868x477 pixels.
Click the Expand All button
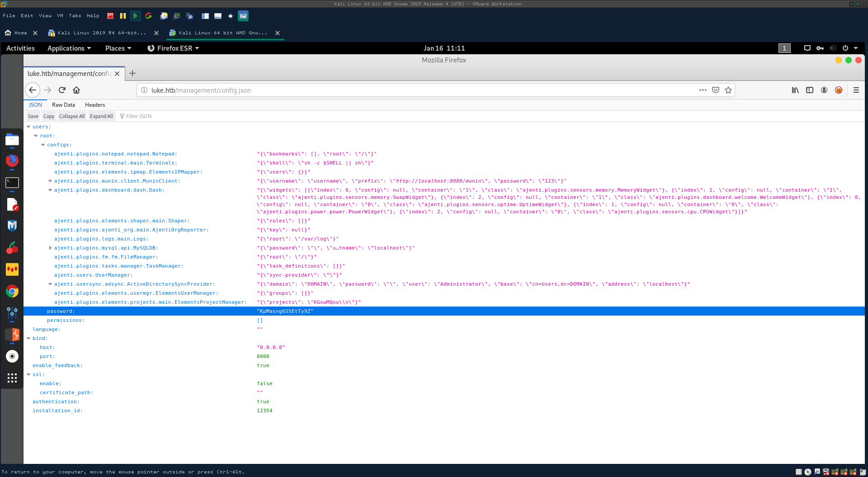[101, 116]
